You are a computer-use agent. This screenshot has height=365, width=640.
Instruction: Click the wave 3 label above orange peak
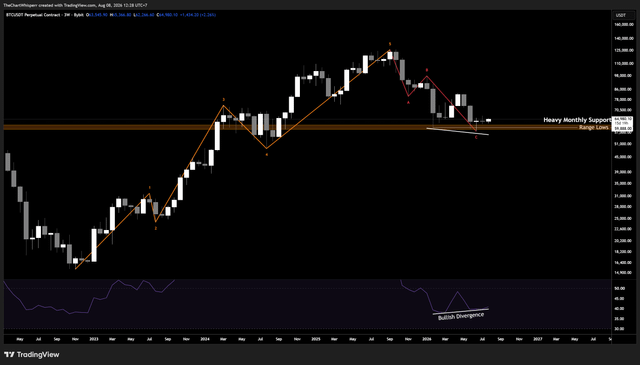(223, 100)
